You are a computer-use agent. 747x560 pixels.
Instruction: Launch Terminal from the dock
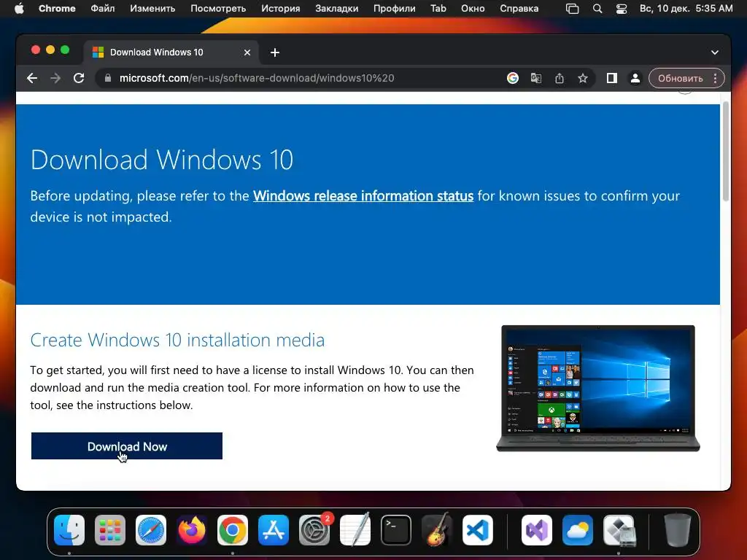[396, 530]
